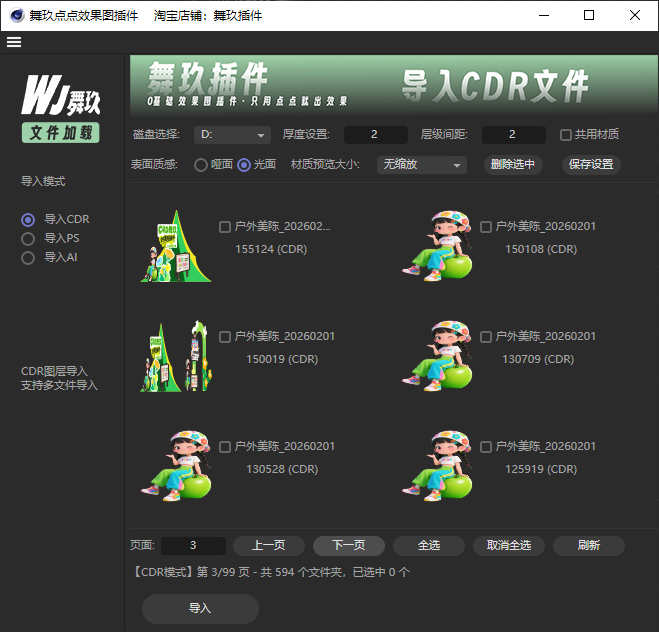Click the 155124 (CDR) file label

pos(271,250)
